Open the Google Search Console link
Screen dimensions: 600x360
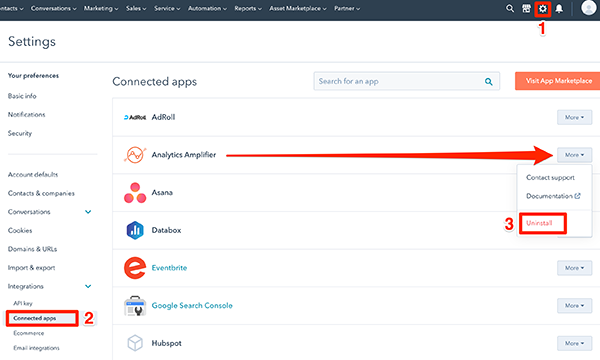tap(192, 306)
